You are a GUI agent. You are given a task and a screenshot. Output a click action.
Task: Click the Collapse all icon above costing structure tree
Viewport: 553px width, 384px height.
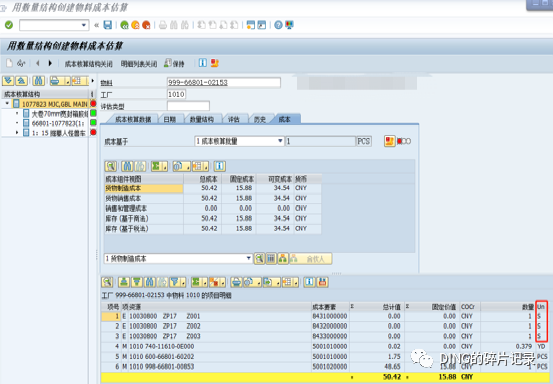pos(22,81)
